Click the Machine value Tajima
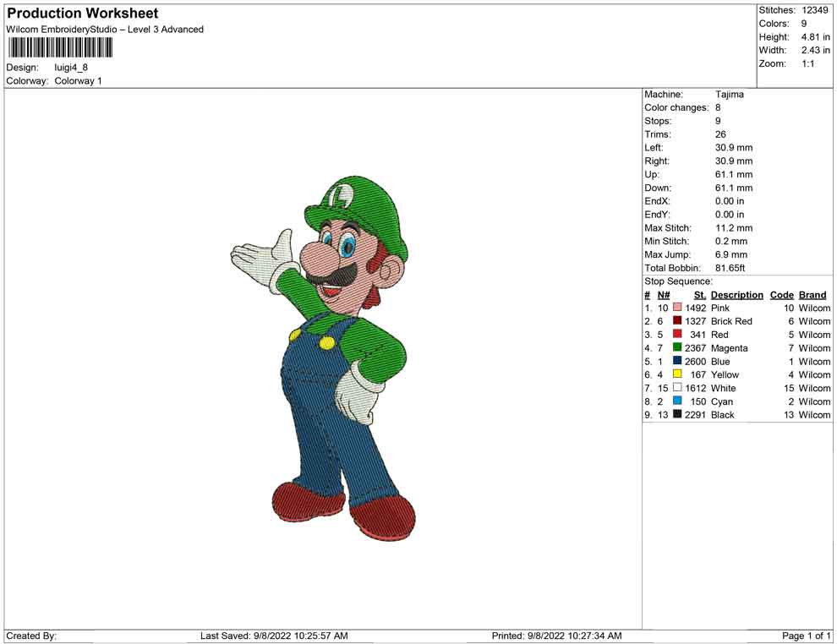This screenshot has height=644, width=837. [729, 95]
